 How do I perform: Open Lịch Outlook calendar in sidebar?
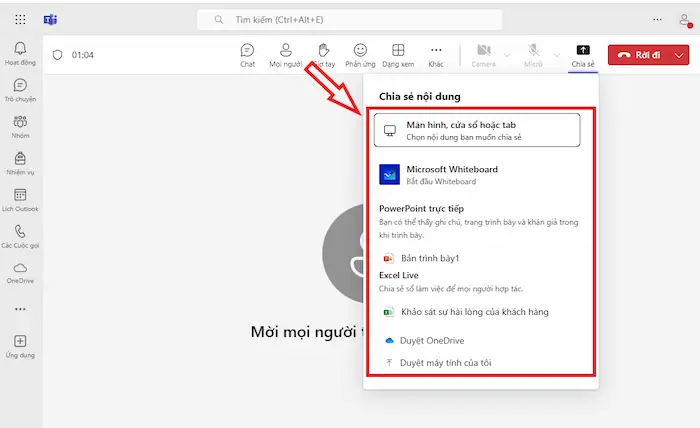[20, 199]
